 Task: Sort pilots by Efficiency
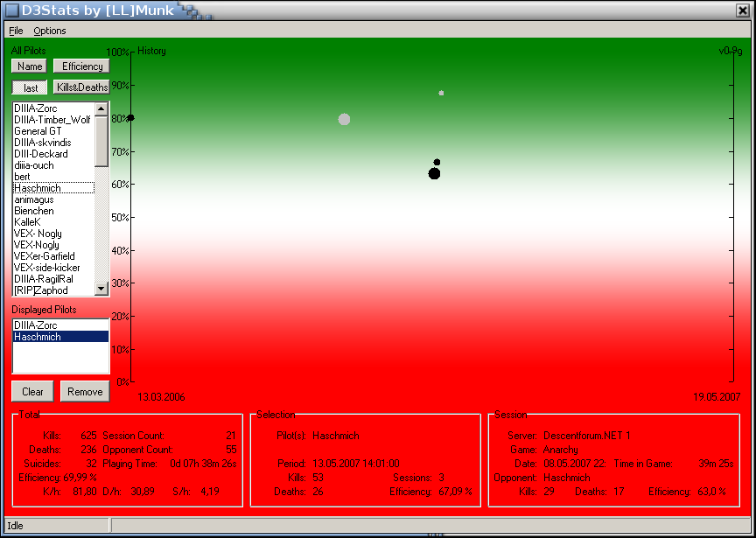(x=81, y=66)
